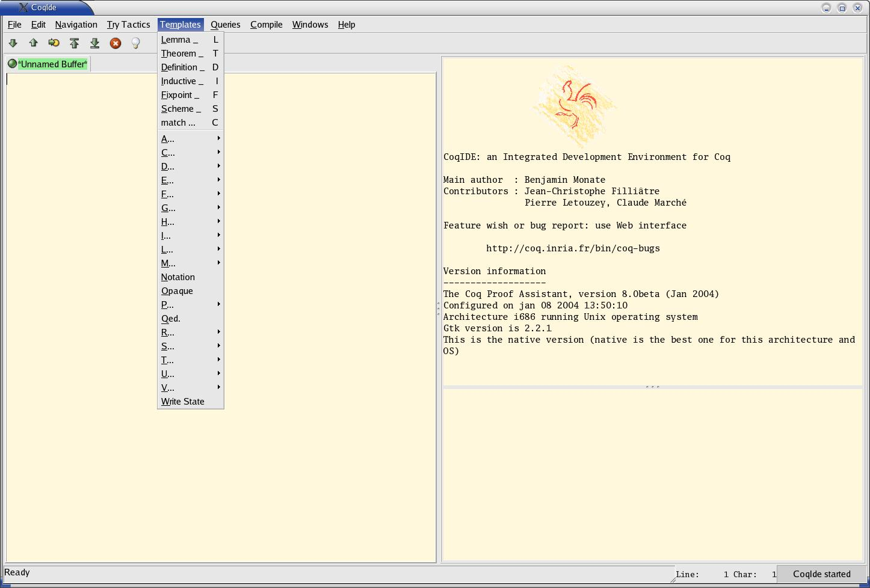
Task: Insert the Scheme template
Action: coord(190,109)
